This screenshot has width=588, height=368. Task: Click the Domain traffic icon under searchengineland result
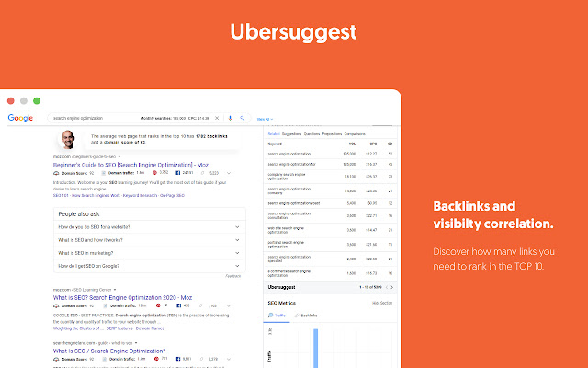[x=104, y=360]
